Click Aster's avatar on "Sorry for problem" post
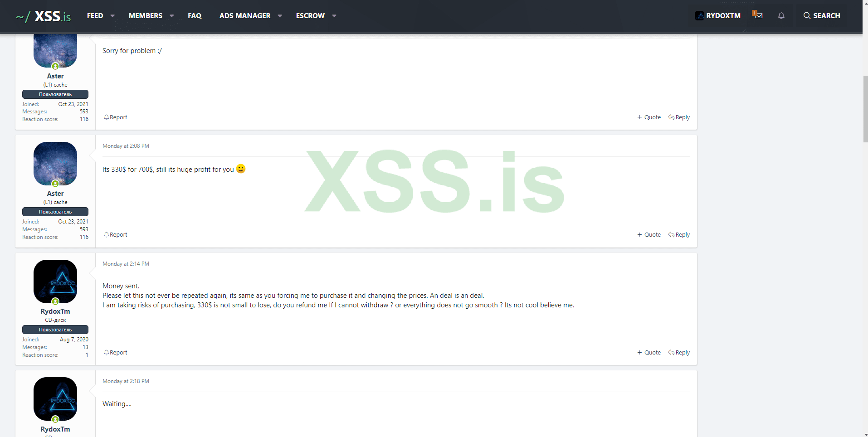Screen dimensions: 868x437 click(x=55, y=50)
